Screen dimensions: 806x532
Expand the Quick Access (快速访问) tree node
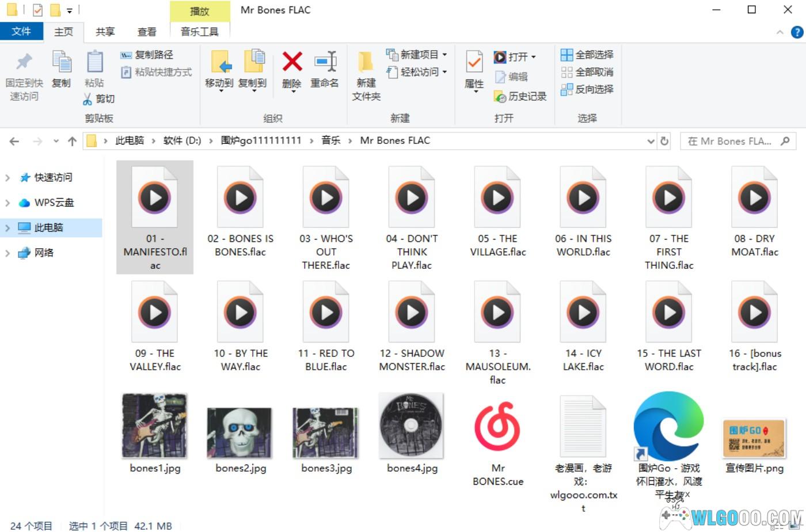pos(7,178)
